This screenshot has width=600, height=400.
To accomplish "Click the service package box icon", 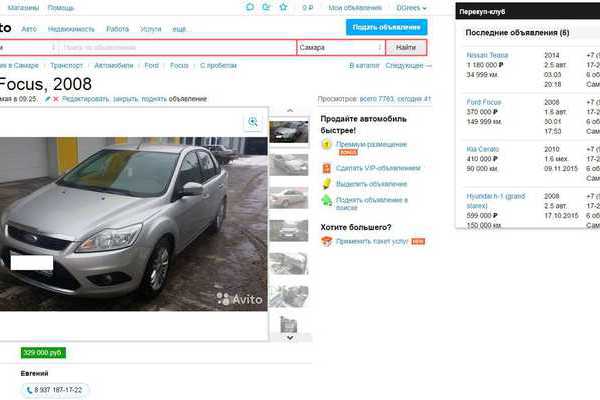I will [x=326, y=241].
